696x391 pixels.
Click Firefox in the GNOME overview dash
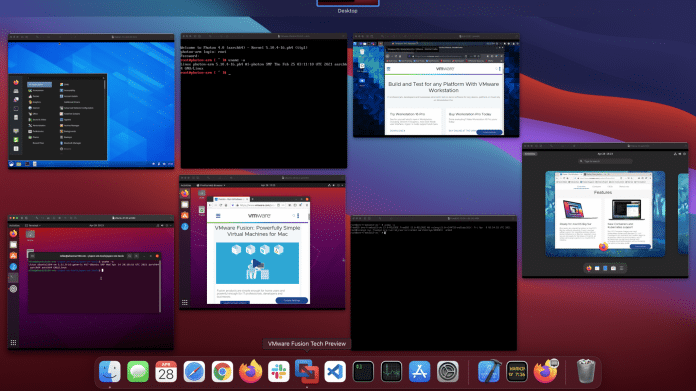pyautogui.click(x=589, y=269)
